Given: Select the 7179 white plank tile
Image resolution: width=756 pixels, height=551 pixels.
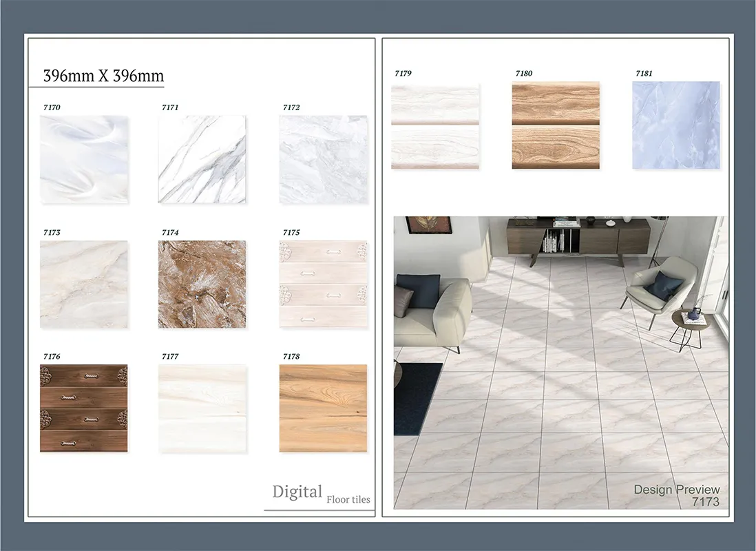Looking at the screenshot, I should 435,126.
